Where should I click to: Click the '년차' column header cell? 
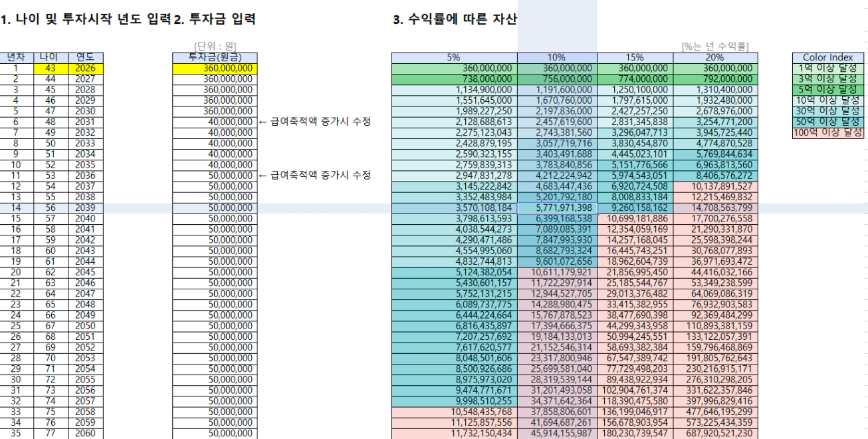17,58
